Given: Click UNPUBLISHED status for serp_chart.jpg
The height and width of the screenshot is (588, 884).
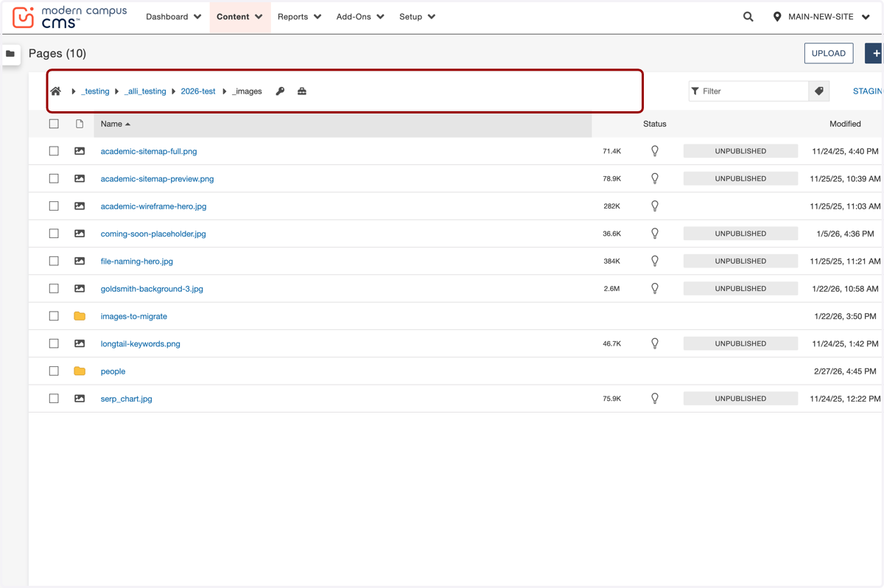Looking at the screenshot, I should coord(740,399).
